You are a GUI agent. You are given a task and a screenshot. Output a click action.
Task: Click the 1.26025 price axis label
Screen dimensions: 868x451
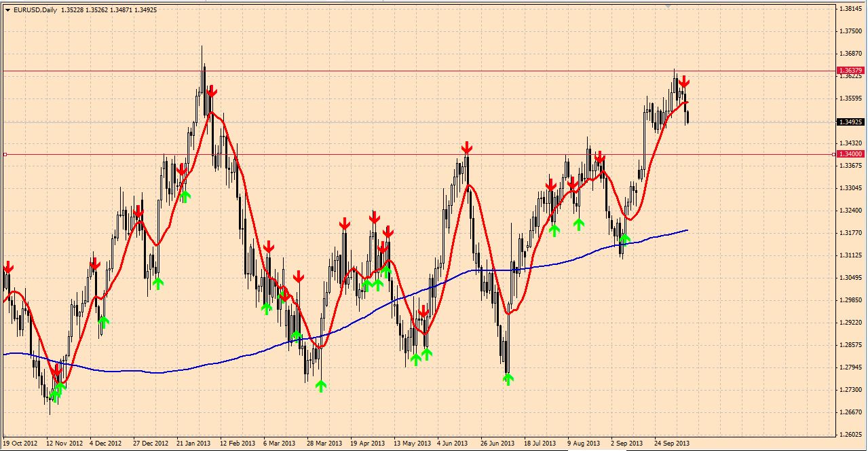click(850, 435)
